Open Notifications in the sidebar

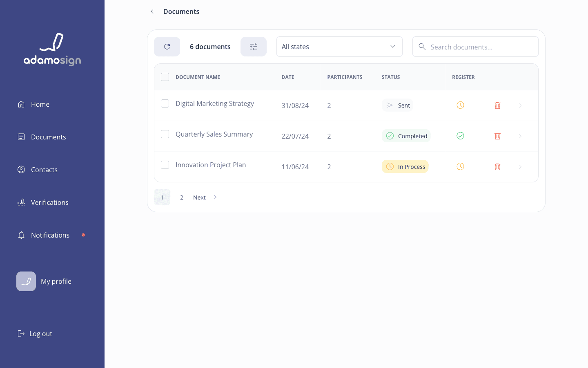[44, 235]
